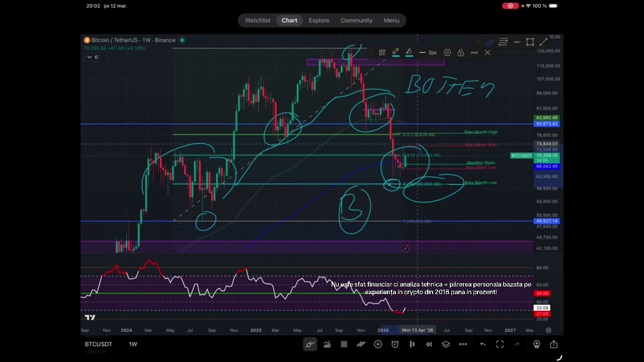Click the 33.09 RSI value label

(542, 308)
